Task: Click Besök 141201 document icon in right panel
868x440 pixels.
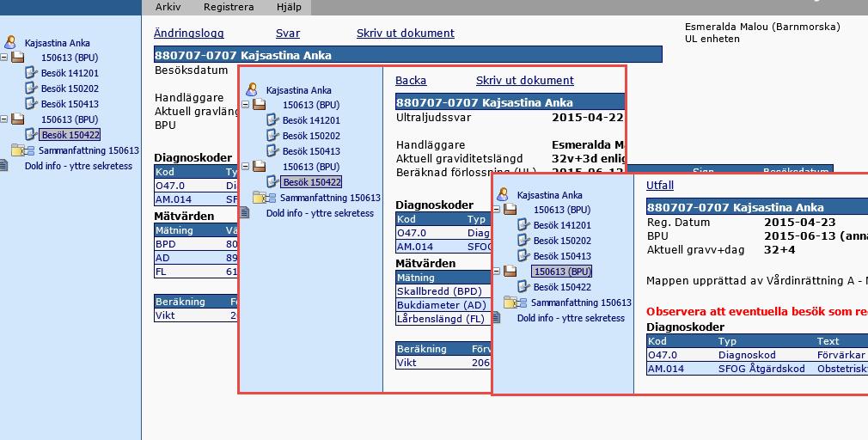Action: (x=523, y=225)
